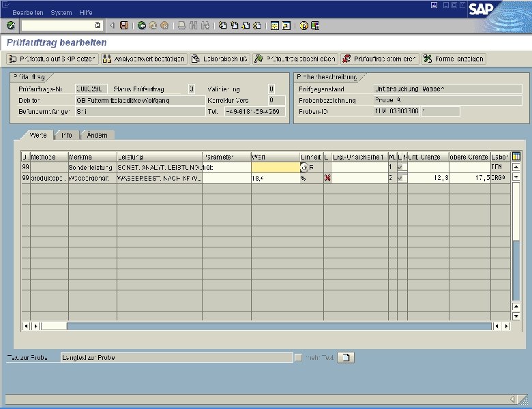This screenshot has width=532, height=409.
Task: Click the Last Page icon
Action: 257,25
